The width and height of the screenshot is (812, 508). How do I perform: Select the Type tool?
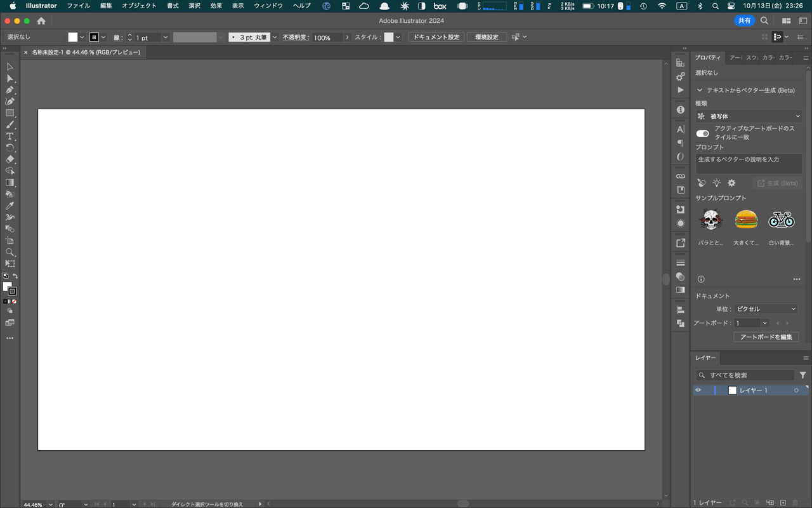[10, 136]
